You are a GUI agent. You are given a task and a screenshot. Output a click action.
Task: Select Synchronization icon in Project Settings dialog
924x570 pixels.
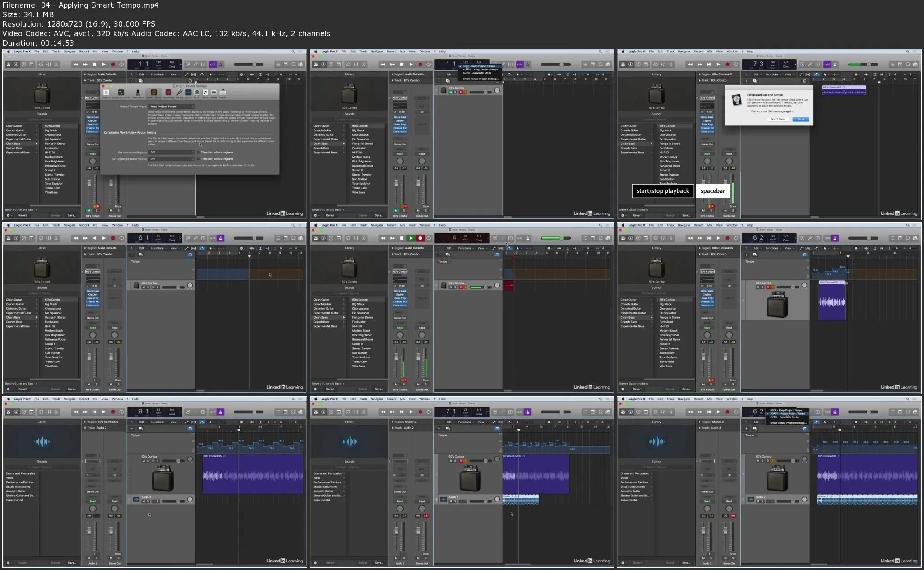click(x=121, y=93)
